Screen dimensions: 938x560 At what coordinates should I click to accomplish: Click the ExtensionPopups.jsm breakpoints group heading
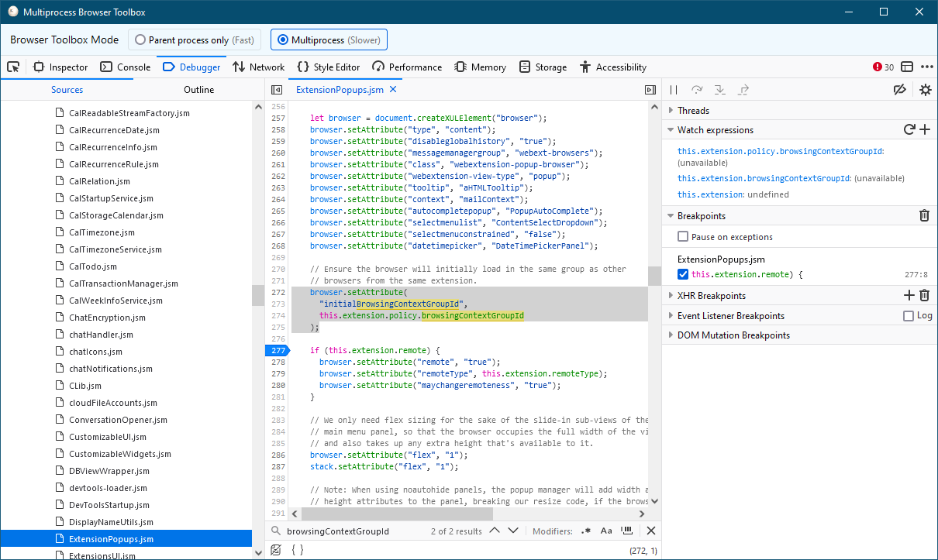721,259
